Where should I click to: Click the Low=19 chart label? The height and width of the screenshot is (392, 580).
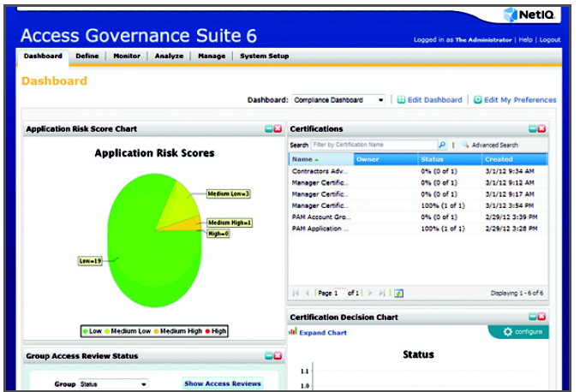tap(90, 261)
